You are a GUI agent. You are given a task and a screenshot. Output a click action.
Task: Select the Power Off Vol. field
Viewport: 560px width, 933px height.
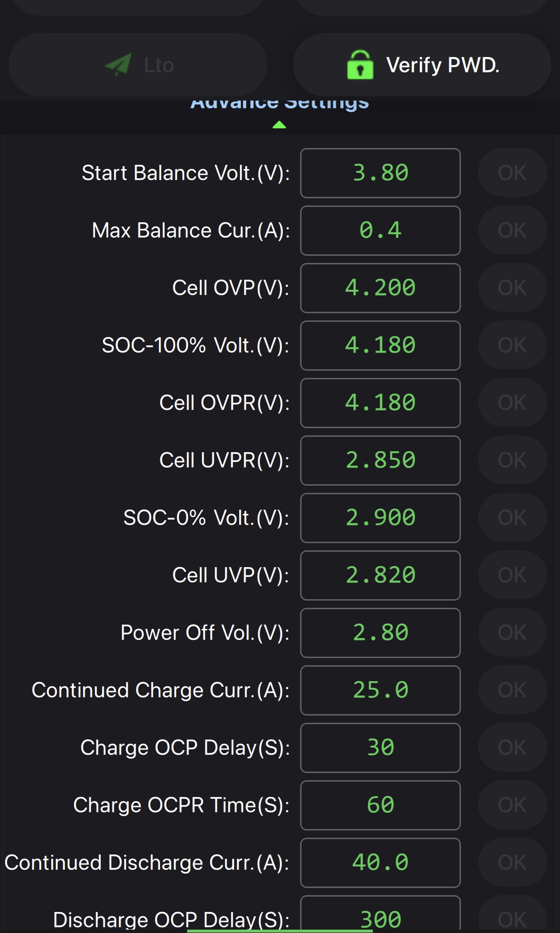[380, 633]
